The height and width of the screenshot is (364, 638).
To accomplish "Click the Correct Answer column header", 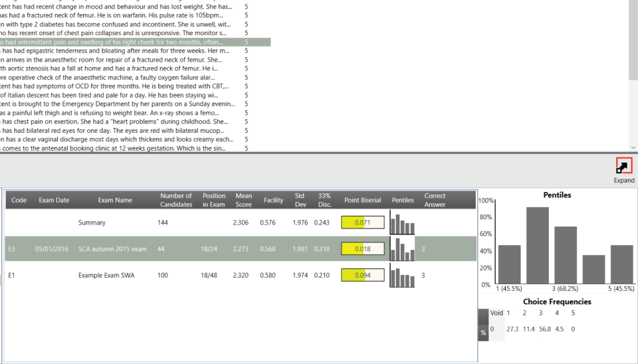I will click(435, 200).
